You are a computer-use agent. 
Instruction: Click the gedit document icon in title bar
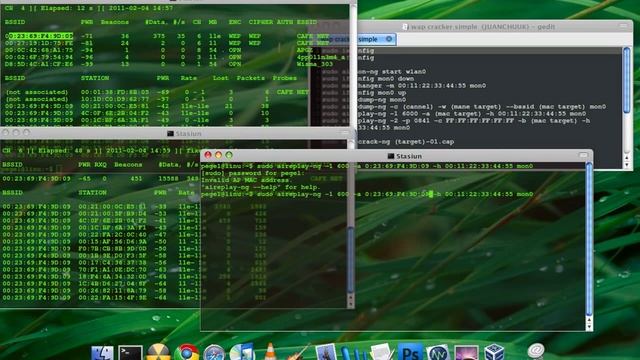405,27
